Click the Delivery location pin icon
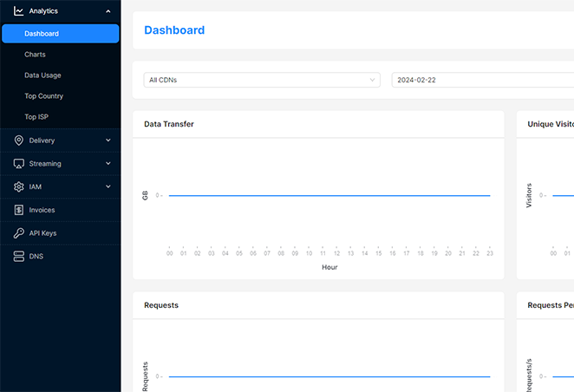 pos(19,140)
